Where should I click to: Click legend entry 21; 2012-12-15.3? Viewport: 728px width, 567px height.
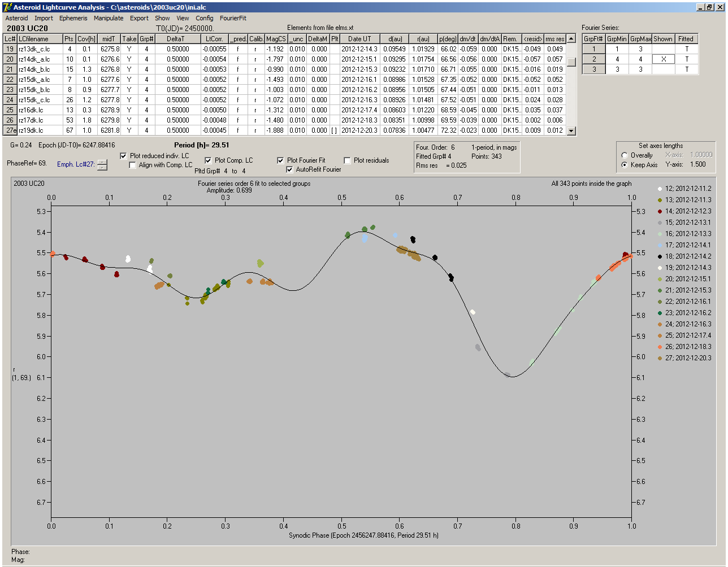click(688, 290)
